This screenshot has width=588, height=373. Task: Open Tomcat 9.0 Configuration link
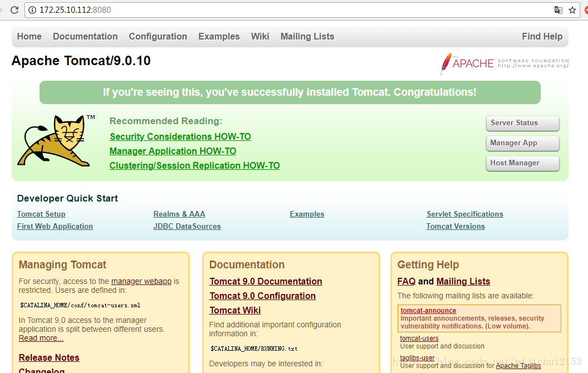click(262, 296)
